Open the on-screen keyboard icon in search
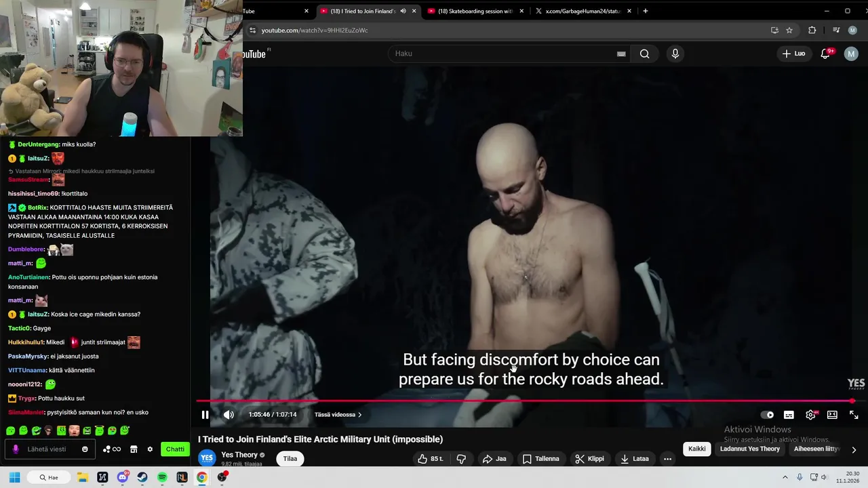This screenshot has width=868, height=488. (621, 54)
